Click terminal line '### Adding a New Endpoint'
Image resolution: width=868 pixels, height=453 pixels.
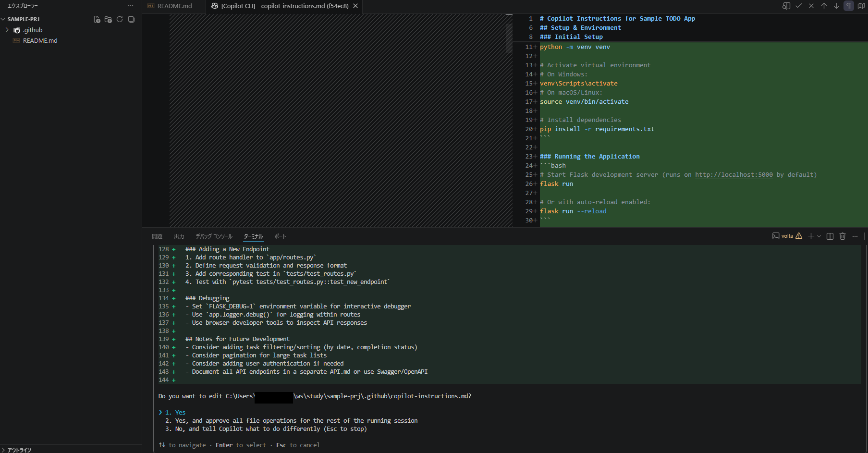click(x=228, y=249)
